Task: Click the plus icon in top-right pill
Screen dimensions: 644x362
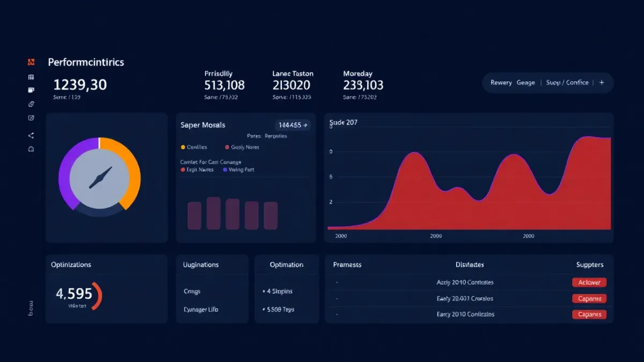Action: point(602,83)
